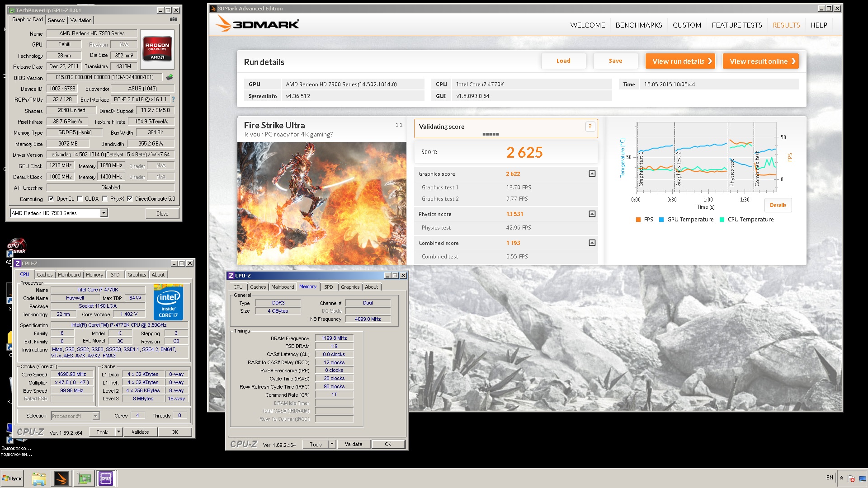This screenshot has width=868, height=488.
Task: Click the GPU-Z screenshot camera icon
Action: click(x=174, y=19)
